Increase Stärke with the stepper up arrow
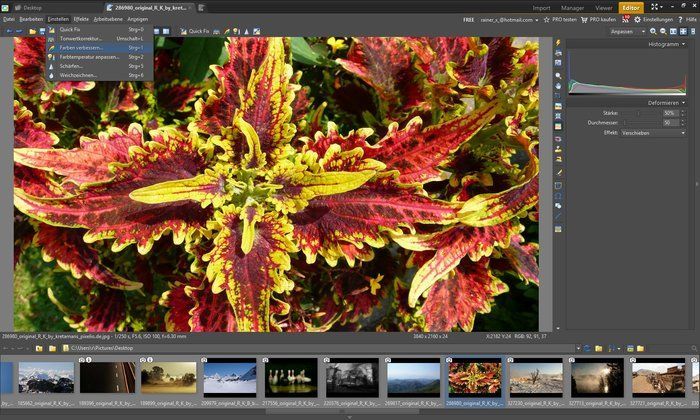 [683, 112]
